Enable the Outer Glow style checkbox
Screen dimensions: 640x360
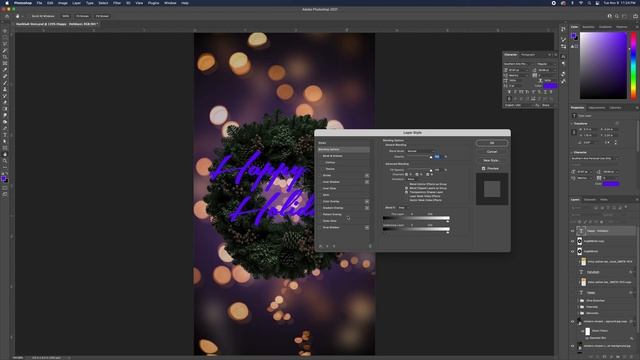tap(320, 221)
